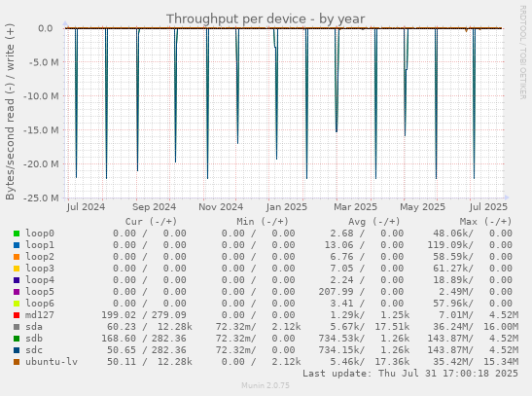Click the 'loop5' legend label
This screenshot has width=532, height=396.
(x=40, y=292)
